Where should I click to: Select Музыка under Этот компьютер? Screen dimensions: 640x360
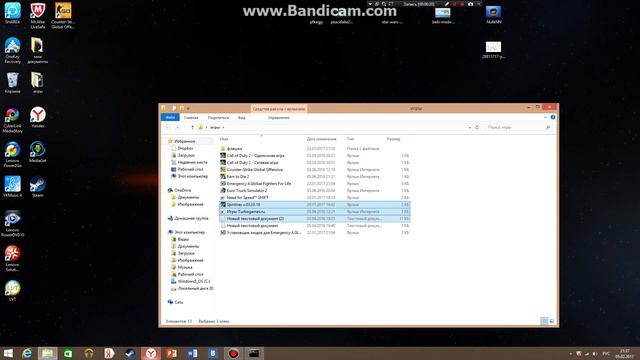pyautogui.click(x=184, y=267)
